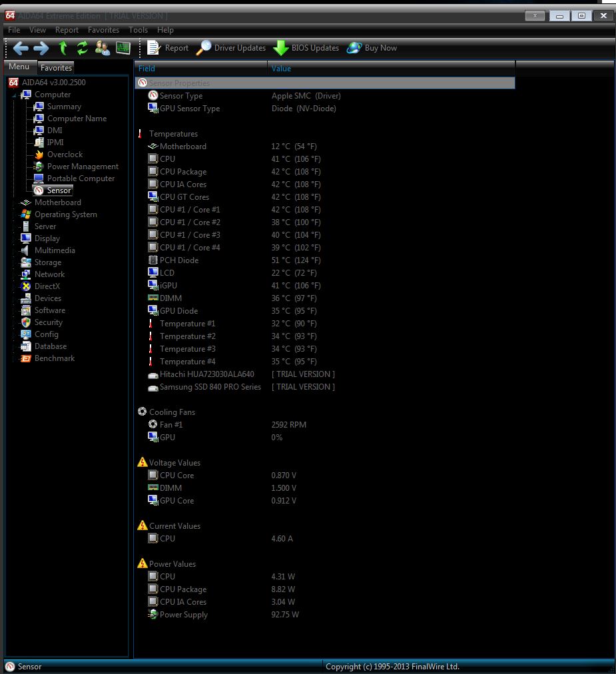Click the Devices category icon
This screenshot has height=674, width=616.
pyautogui.click(x=26, y=298)
